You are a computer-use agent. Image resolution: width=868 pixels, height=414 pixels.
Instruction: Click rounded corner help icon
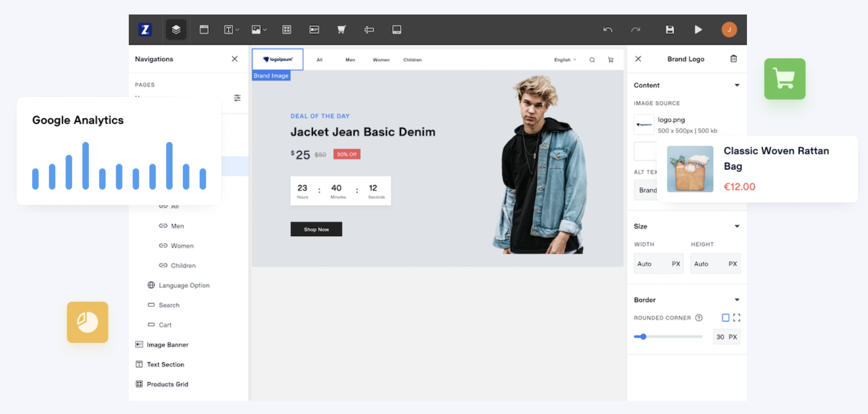tap(699, 318)
